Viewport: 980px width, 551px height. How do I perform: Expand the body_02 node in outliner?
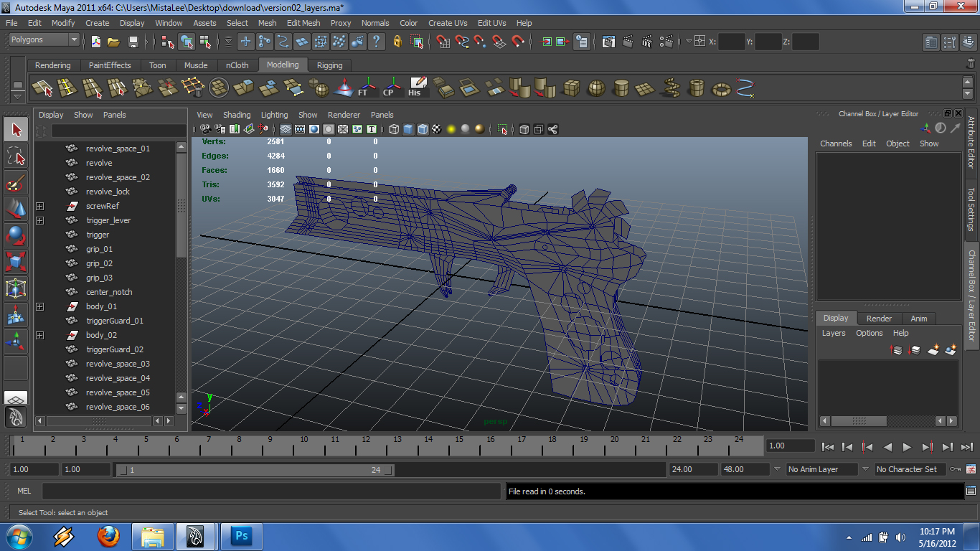tap(39, 335)
